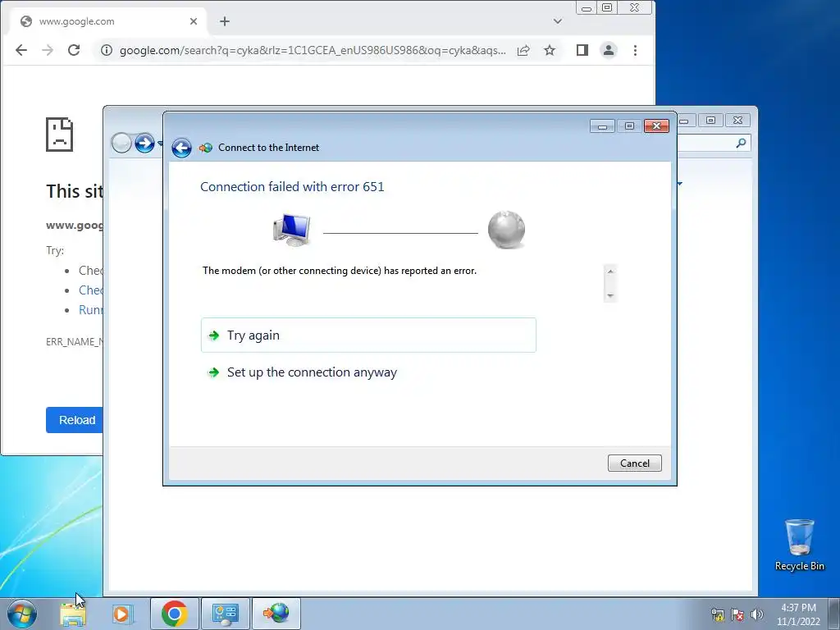Screen dimensions: 840x630
Task: Click the taskbar clock showing 4:37 PM
Action: (x=798, y=614)
